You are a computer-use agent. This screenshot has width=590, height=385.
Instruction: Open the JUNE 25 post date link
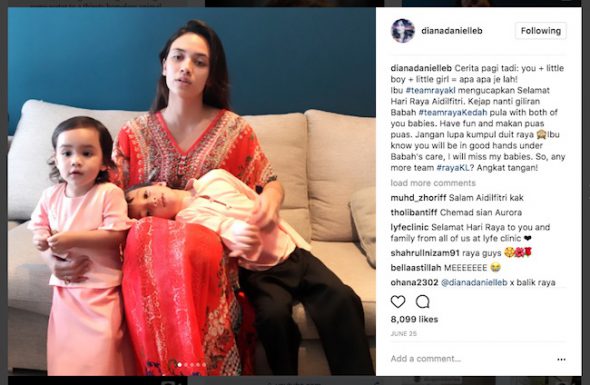coord(404,333)
